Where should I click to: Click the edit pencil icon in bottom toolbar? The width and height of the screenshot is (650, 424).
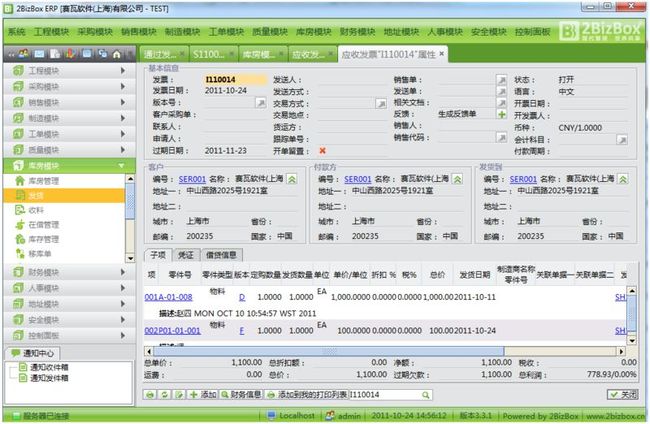pyautogui.click(x=179, y=395)
